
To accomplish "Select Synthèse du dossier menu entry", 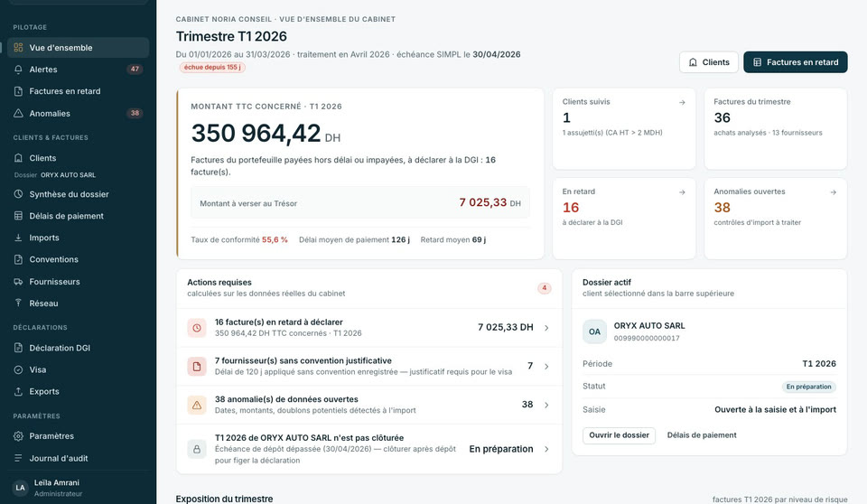I will click(78, 194).
